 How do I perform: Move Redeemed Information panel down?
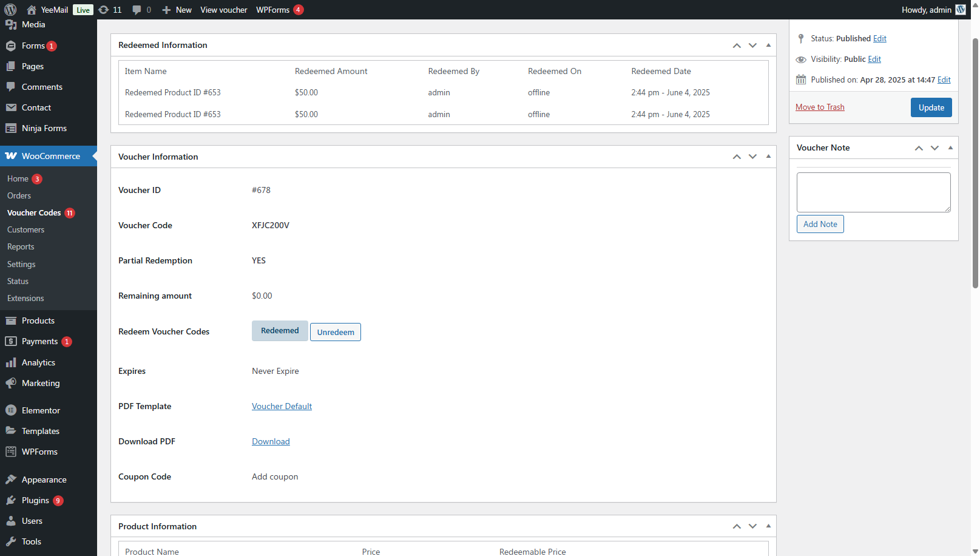pos(752,46)
